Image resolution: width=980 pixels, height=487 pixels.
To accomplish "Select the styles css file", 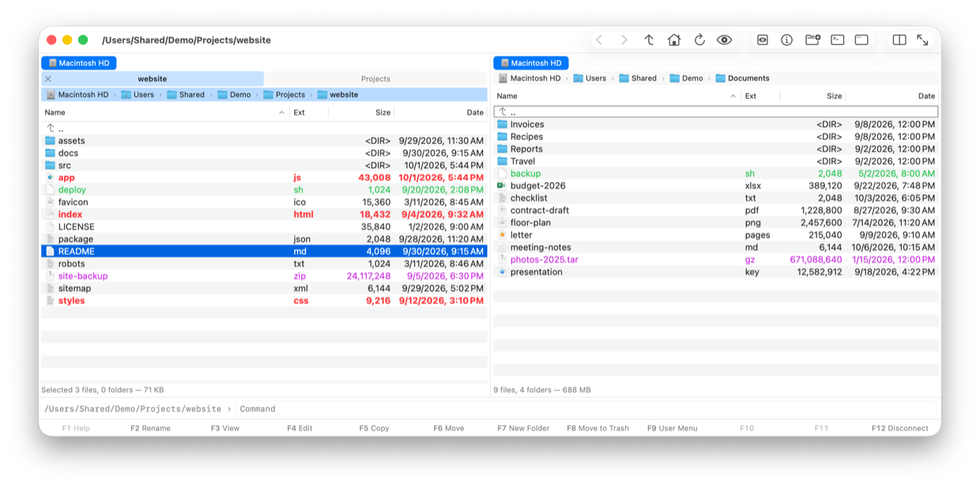I will click(264, 300).
